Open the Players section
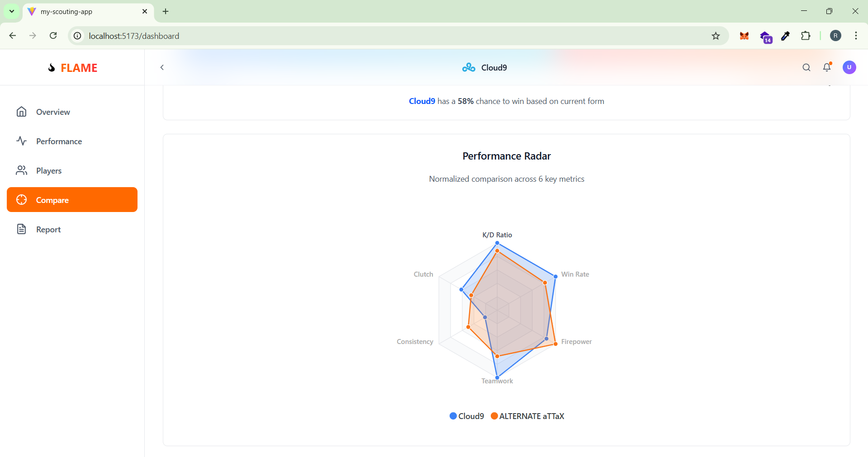Image resolution: width=868 pixels, height=457 pixels. (72, 170)
